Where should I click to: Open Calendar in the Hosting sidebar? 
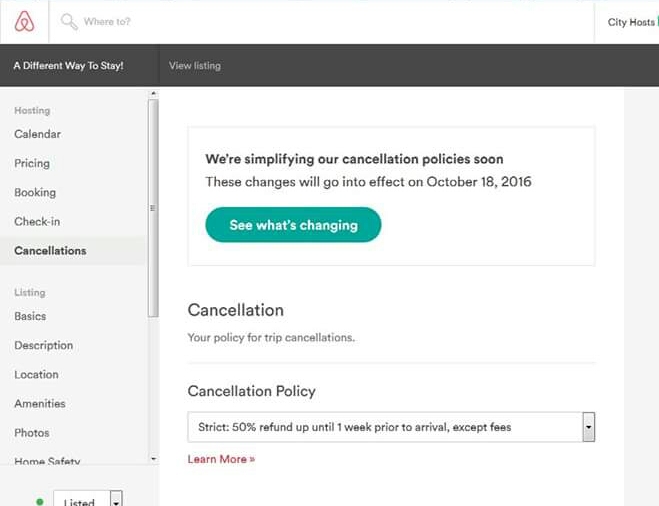point(37,134)
